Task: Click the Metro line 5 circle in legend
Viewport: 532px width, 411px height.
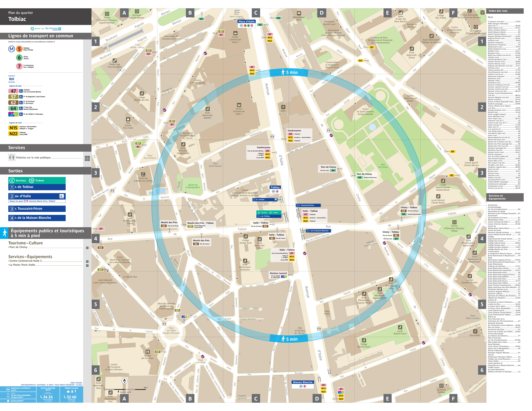Action: click(x=19, y=49)
